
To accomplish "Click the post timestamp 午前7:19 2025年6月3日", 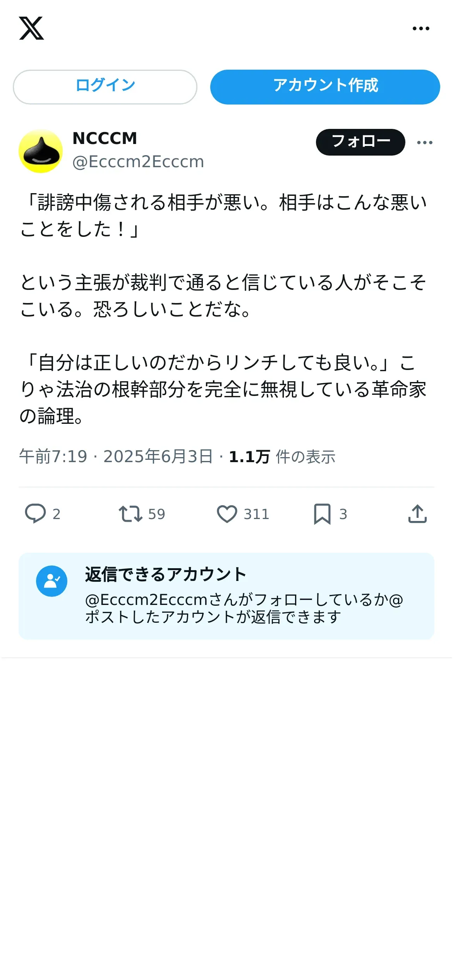I will [116, 457].
